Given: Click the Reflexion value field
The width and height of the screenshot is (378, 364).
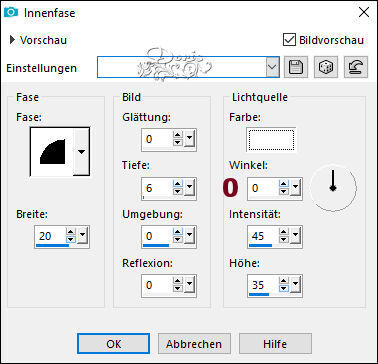Looking at the screenshot, I should point(157,285).
